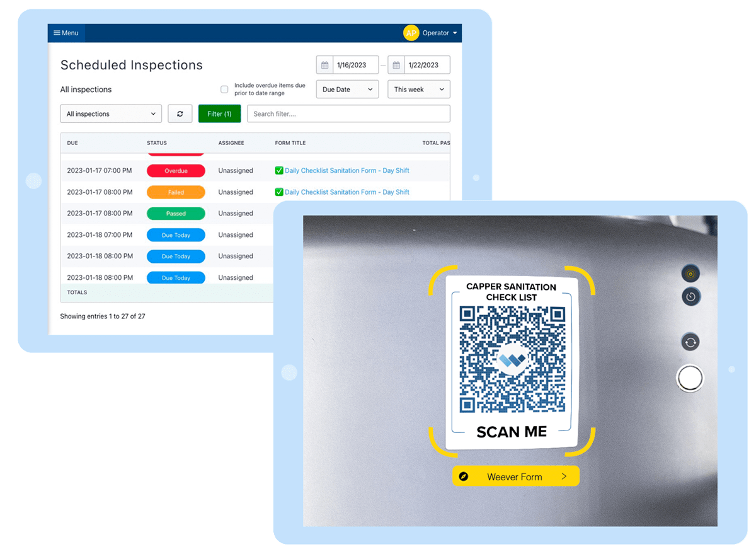
Task: Click the orange Failed status badge
Action: [176, 192]
